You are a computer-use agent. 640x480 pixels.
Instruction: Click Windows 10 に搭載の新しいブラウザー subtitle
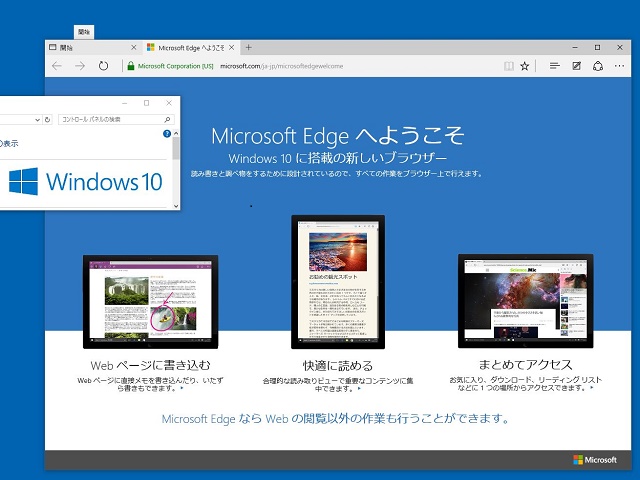pos(338,158)
